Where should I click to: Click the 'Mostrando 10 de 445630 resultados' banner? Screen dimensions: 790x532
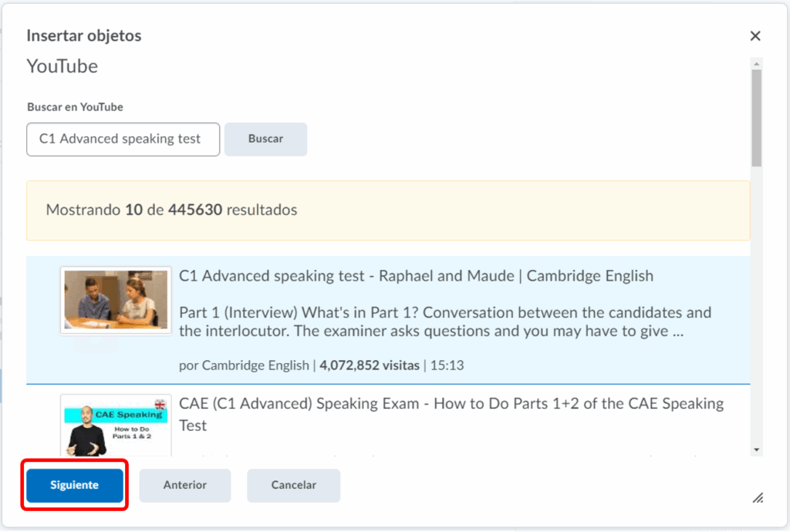[388, 210]
